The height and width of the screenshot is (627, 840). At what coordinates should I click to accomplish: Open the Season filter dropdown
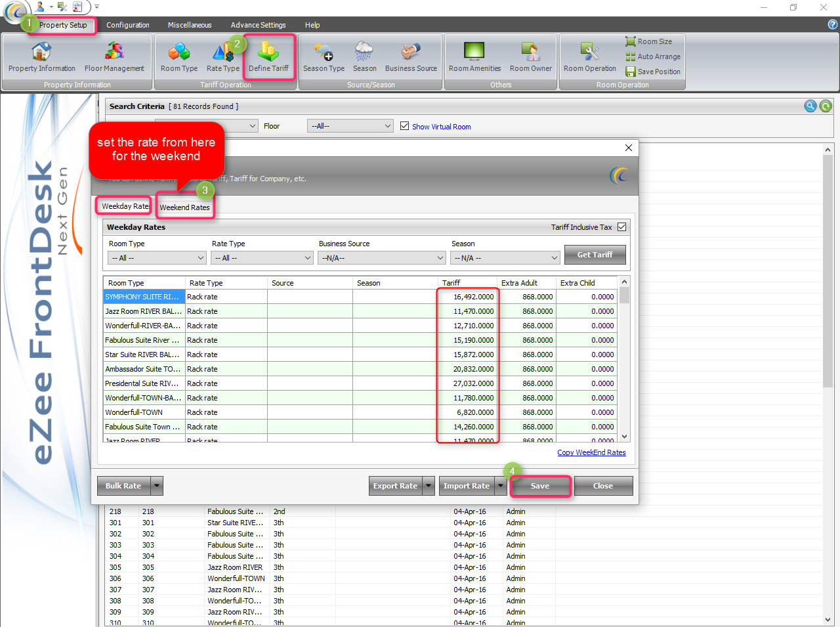click(505, 258)
